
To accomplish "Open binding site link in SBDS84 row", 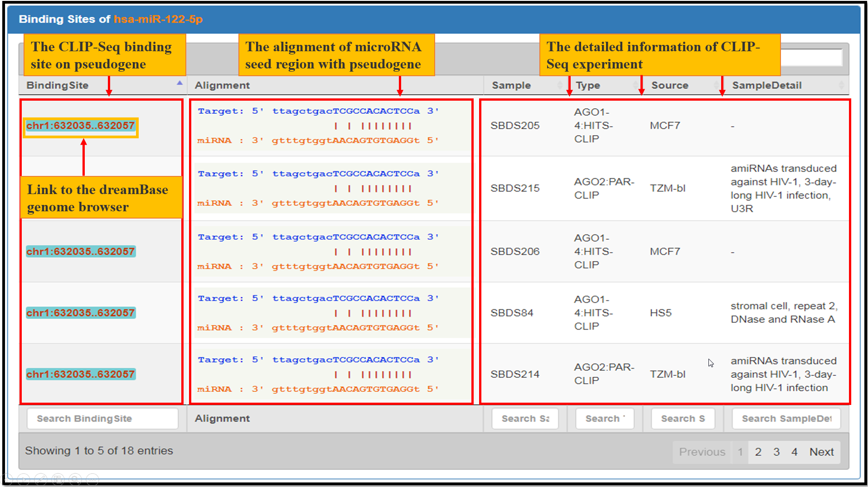I will point(80,313).
